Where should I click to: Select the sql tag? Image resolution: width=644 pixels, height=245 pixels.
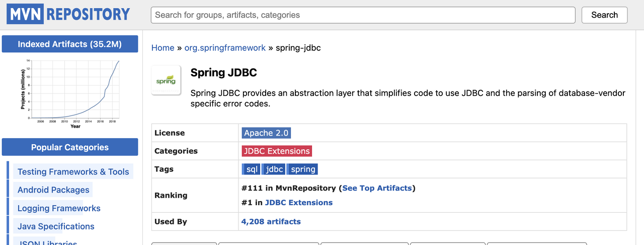click(251, 169)
